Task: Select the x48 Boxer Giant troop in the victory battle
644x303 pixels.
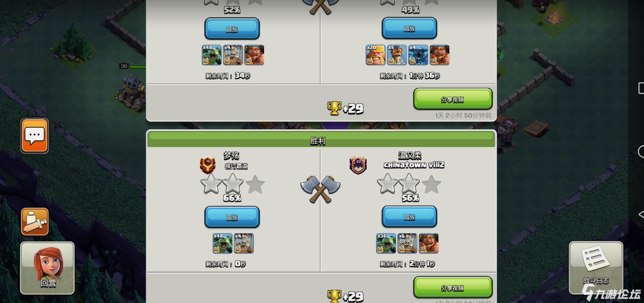Action: [x=222, y=243]
